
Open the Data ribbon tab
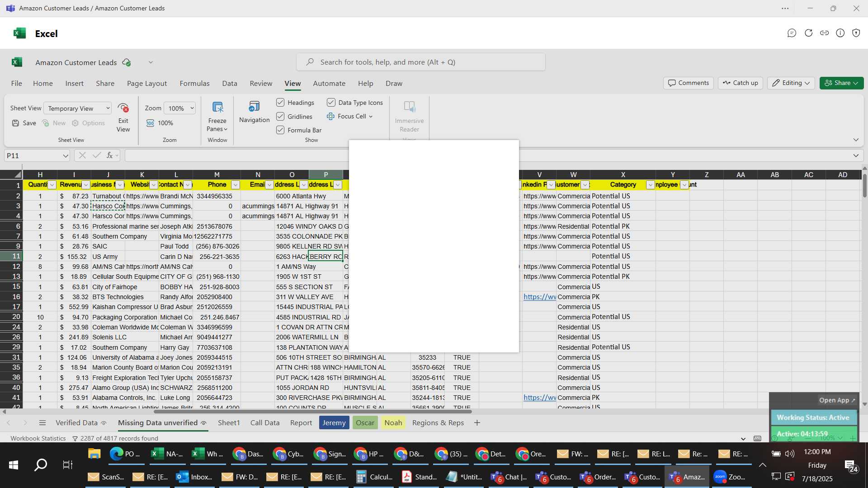point(230,83)
